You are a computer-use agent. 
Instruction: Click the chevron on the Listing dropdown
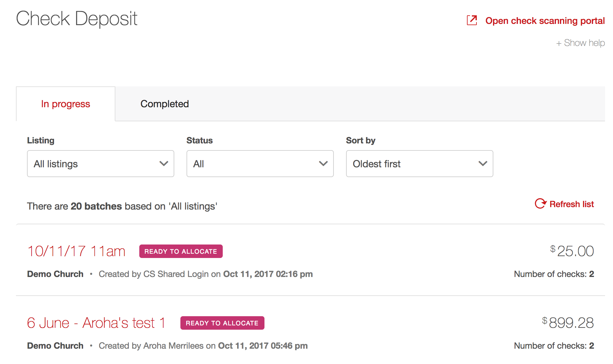pos(164,164)
